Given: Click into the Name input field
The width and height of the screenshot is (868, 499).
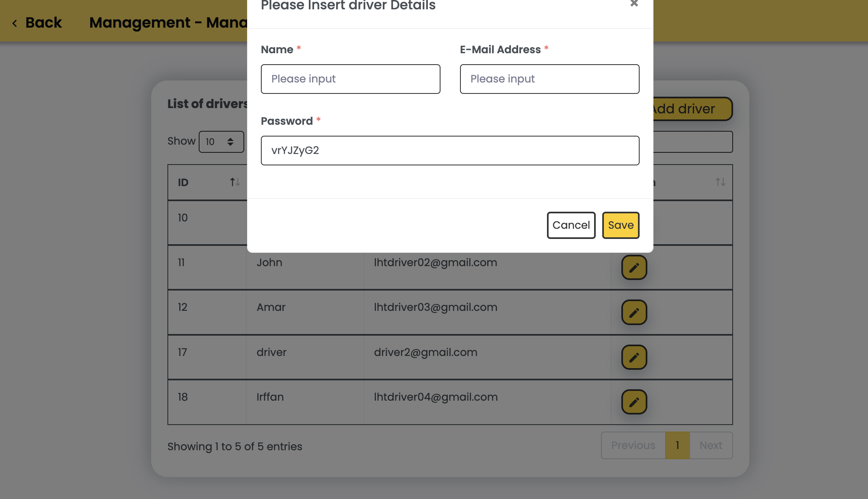Looking at the screenshot, I should 350,79.
